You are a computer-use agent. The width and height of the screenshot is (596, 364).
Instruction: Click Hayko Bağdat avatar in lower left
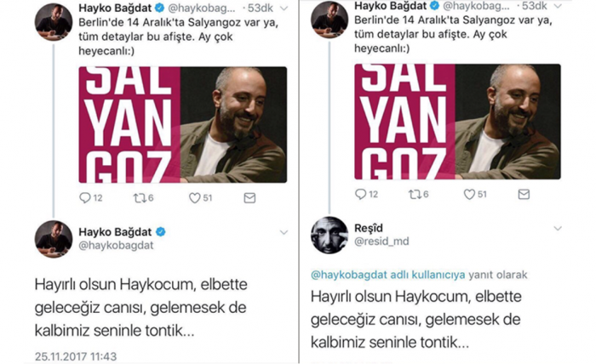tap(54, 239)
